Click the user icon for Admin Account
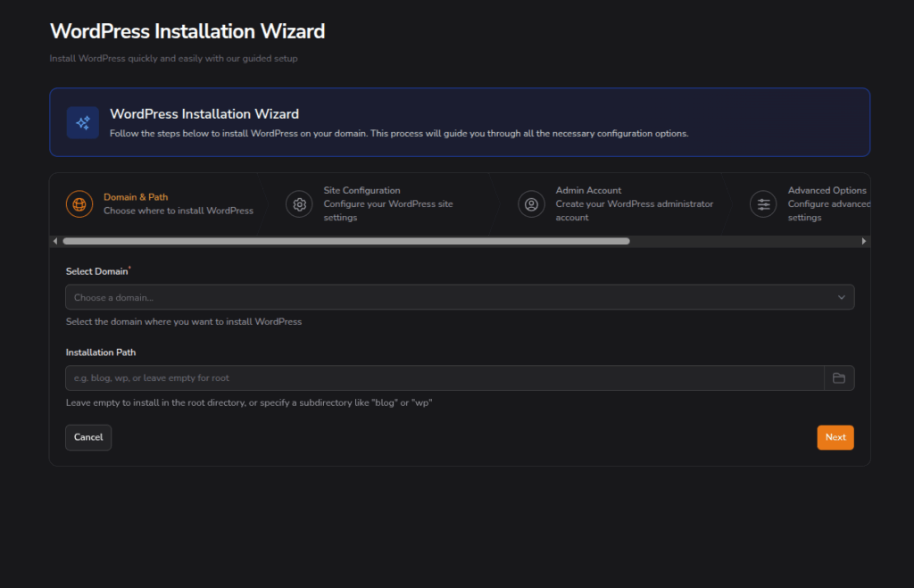The height and width of the screenshot is (588, 914). 531,204
